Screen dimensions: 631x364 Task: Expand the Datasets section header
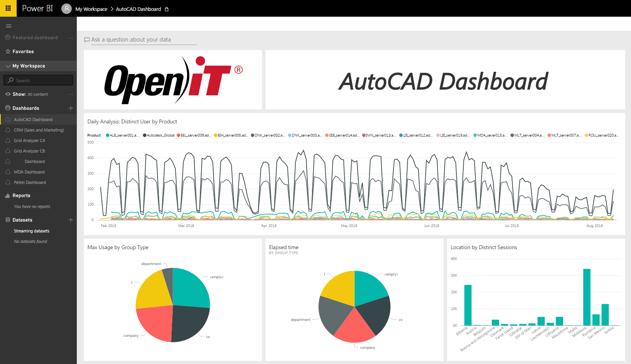(22, 220)
